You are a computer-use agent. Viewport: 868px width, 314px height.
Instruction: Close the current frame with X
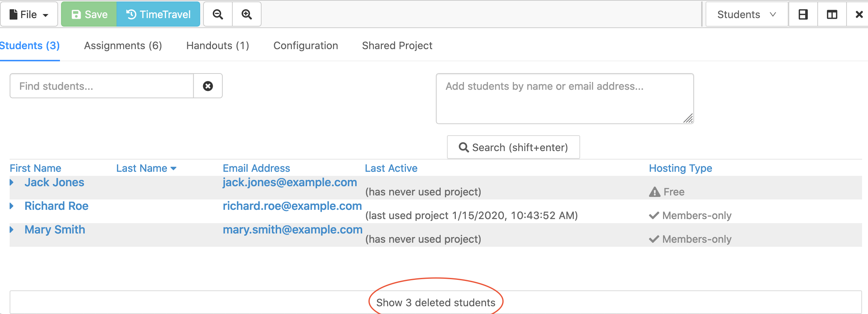[859, 14]
